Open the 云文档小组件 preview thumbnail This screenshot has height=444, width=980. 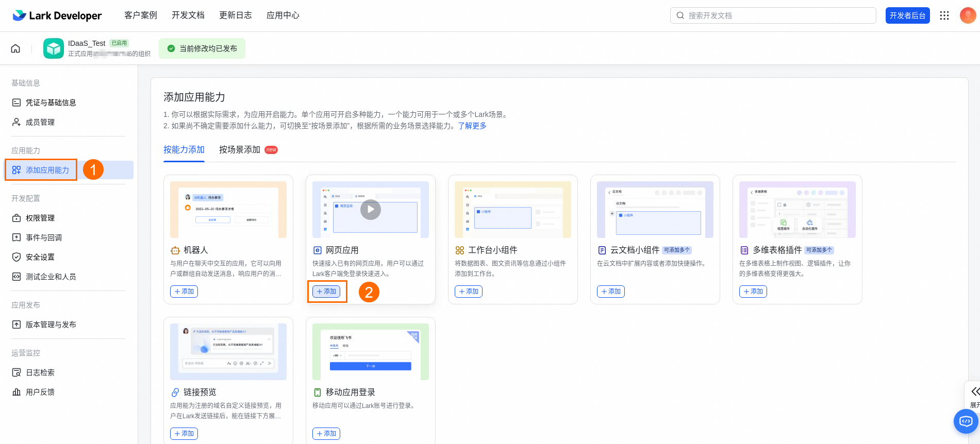coord(655,210)
